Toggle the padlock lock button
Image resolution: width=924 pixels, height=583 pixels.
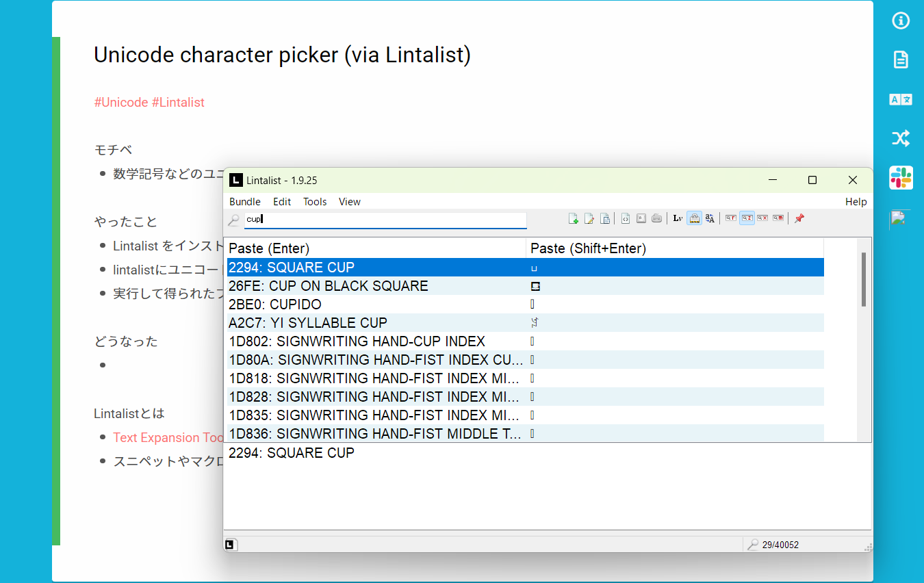pos(694,218)
